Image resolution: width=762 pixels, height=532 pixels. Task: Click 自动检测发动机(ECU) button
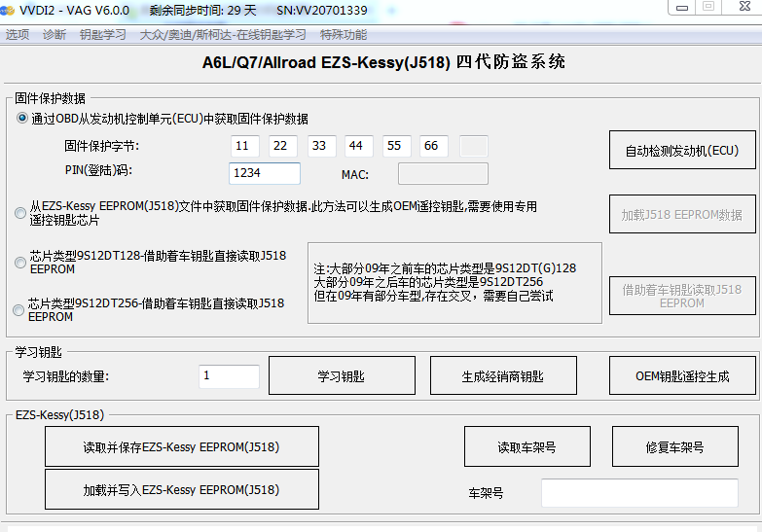[x=682, y=150]
